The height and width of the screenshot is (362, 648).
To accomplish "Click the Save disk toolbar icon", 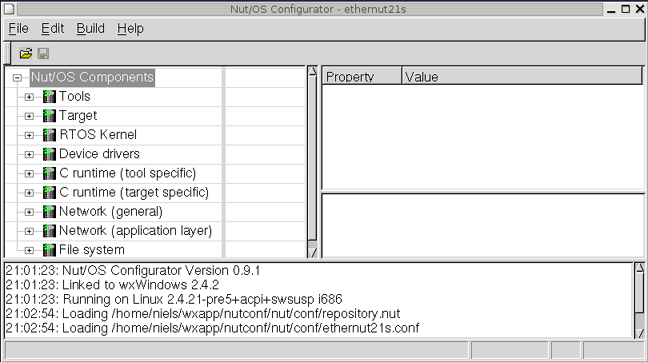I will (x=43, y=53).
